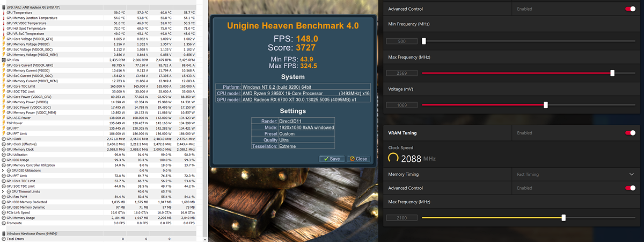
Task: Click the Tessellation Extreme setting row
Action: [x=293, y=146]
